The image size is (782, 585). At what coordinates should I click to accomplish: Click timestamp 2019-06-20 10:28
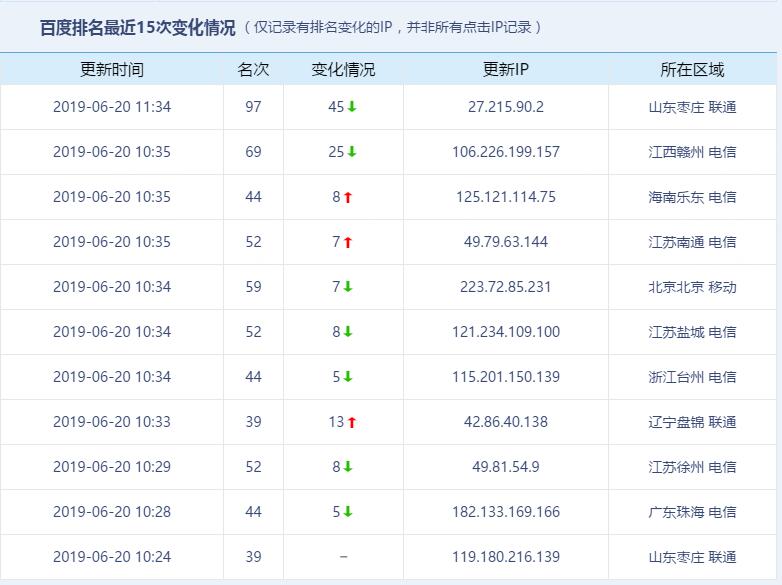coord(112,512)
